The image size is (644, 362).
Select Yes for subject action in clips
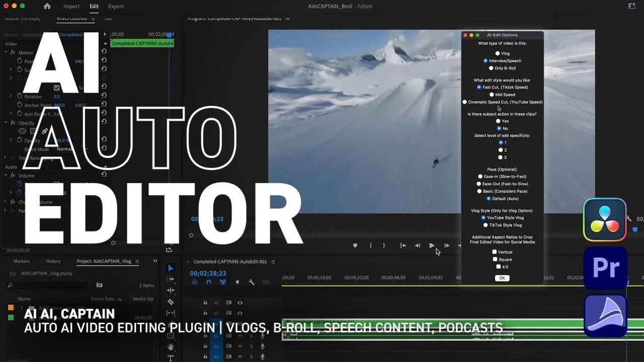(x=498, y=121)
